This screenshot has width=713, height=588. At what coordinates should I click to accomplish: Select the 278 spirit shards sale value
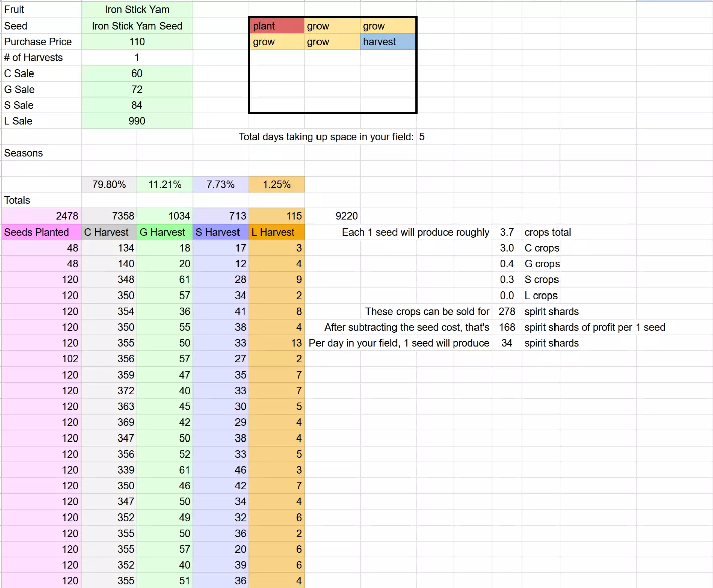pos(507,312)
